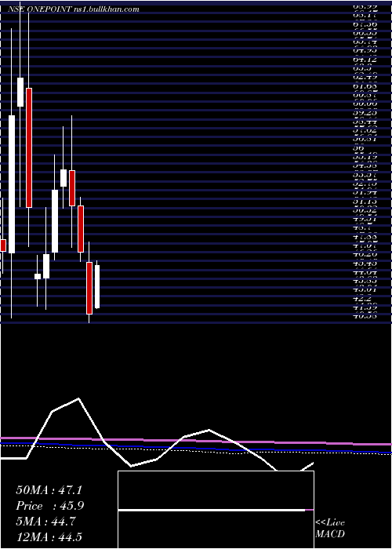Click the 51.94 price axis label

(x=365, y=192)
